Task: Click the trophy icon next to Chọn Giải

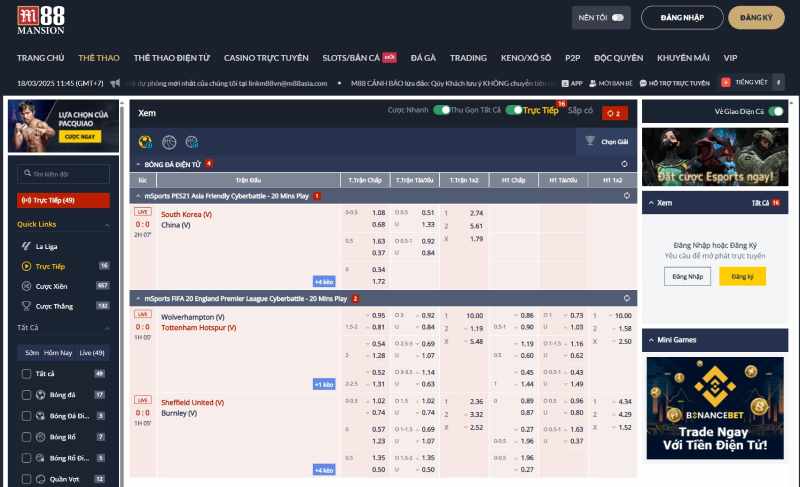Action: coord(590,141)
